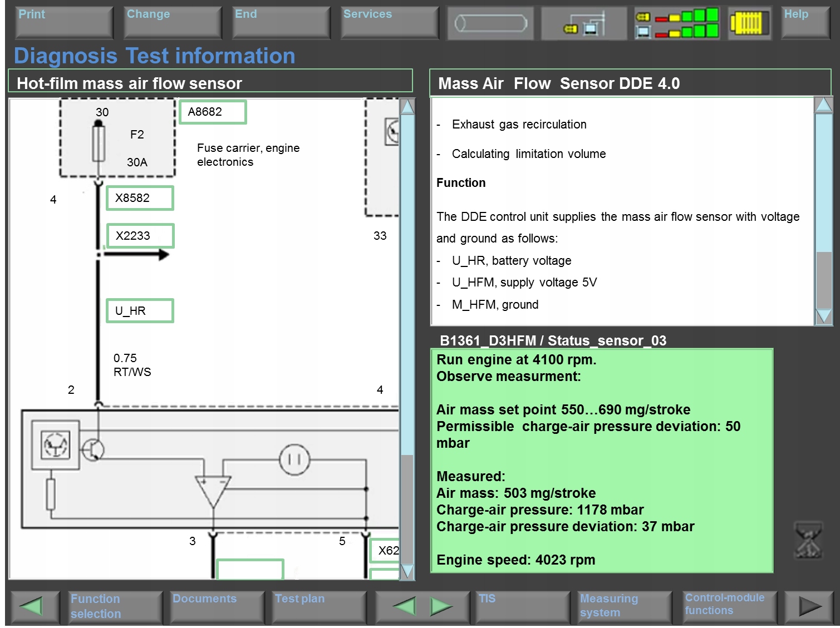The width and height of the screenshot is (840, 628).
Task: Open the Test plan
Action: pyautogui.click(x=318, y=606)
